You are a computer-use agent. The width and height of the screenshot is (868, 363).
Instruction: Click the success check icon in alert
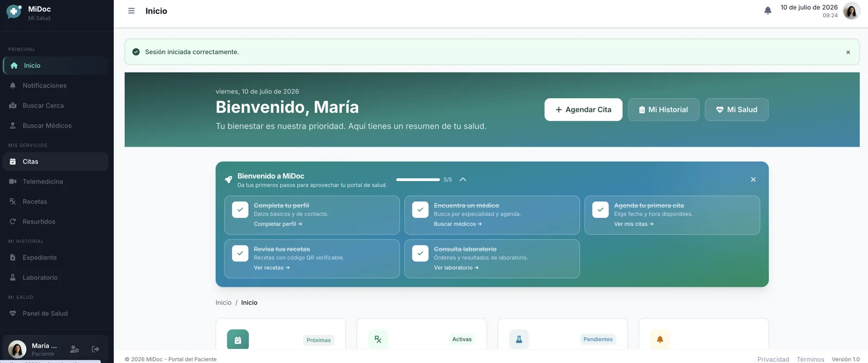click(x=136, y=52)
